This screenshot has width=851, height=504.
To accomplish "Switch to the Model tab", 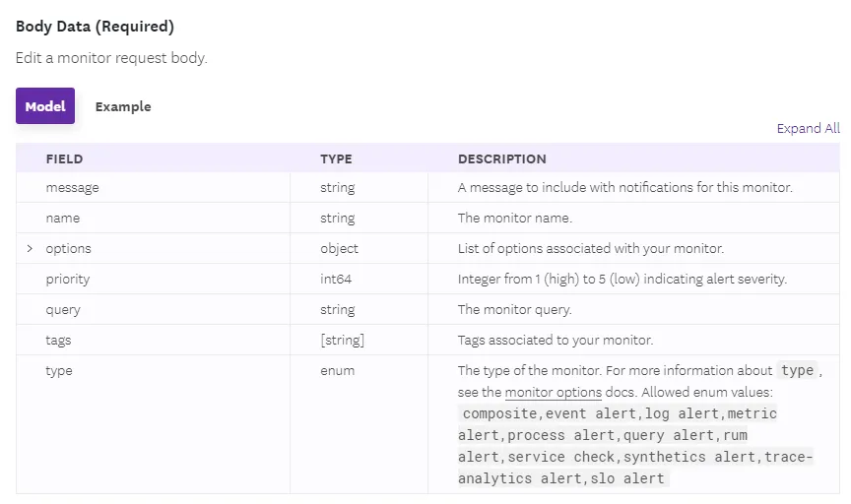I will [45, 106].
